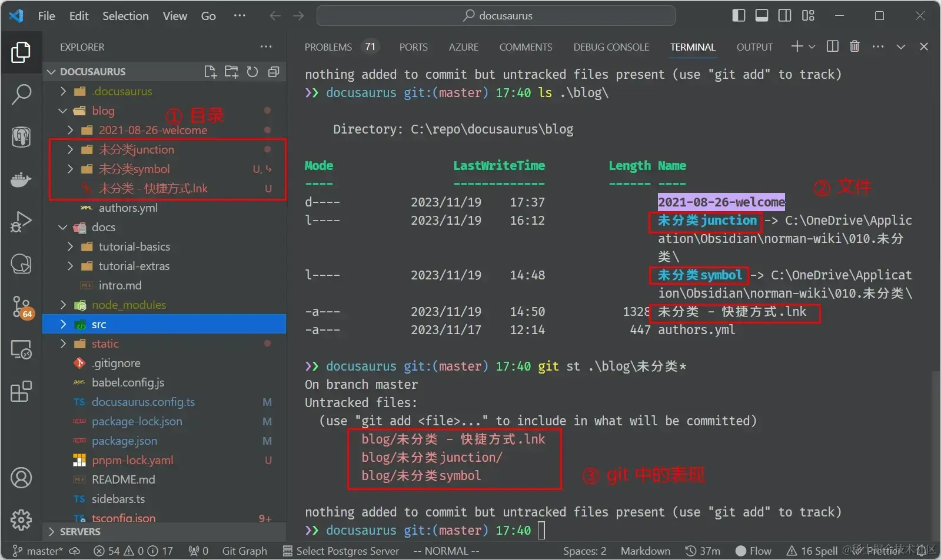Click New Folder icon in DOCUSAURUS header
941x560 pixels.
[x=231, y=72]
